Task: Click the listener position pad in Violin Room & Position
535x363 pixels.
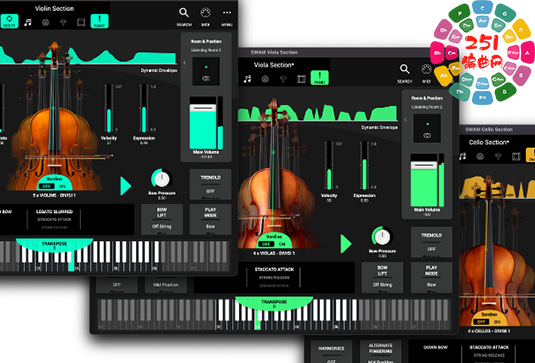Action: pos(206,71)
